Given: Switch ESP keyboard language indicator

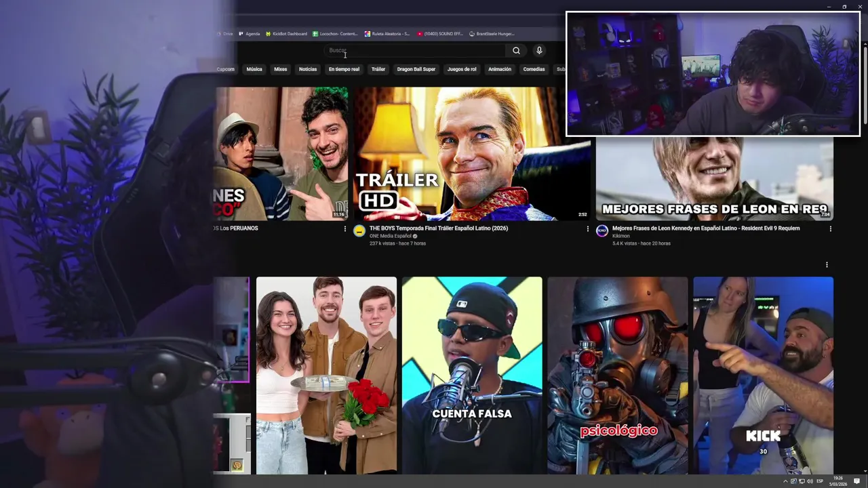Looking at the screenshot, I should [820, 481].
